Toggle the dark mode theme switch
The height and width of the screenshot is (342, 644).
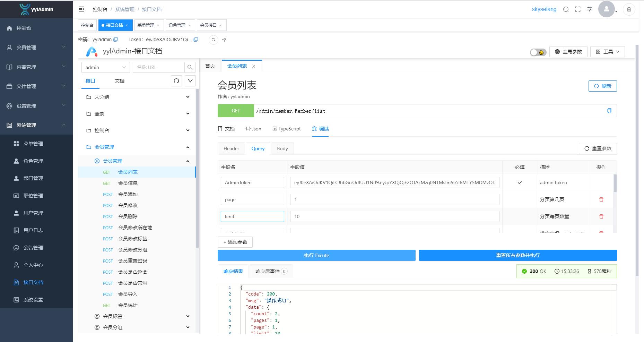coord(538,52)
